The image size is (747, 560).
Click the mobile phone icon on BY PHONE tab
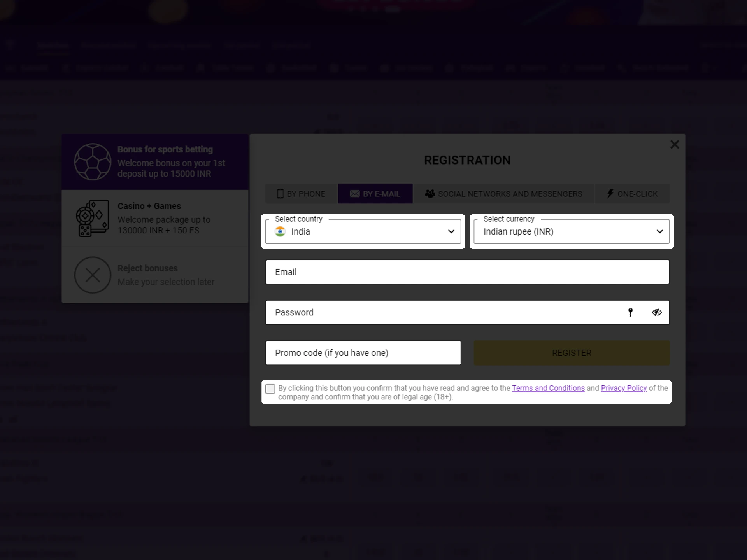(x=281, y=193)
